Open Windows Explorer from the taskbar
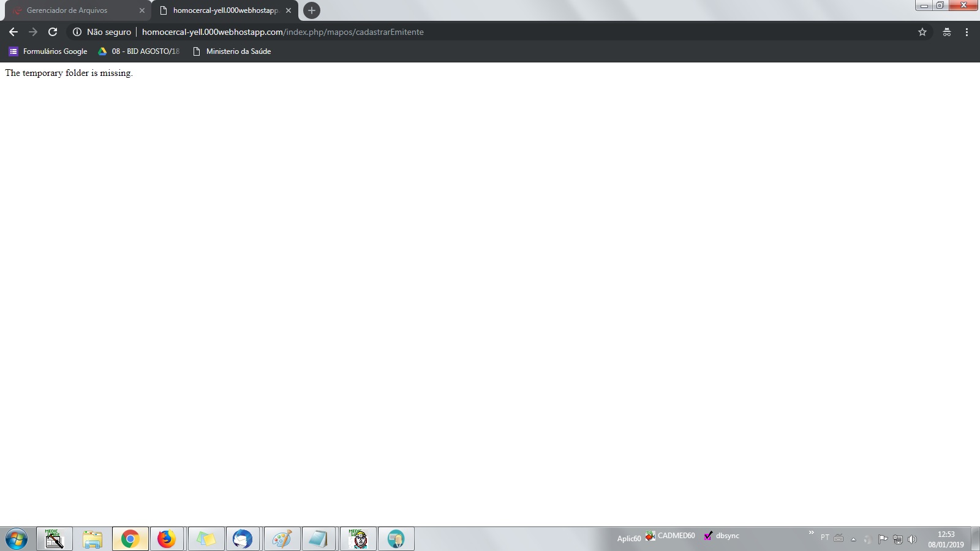Image resolution: width=980 pixels, height=551 pixels. point(92,539)
